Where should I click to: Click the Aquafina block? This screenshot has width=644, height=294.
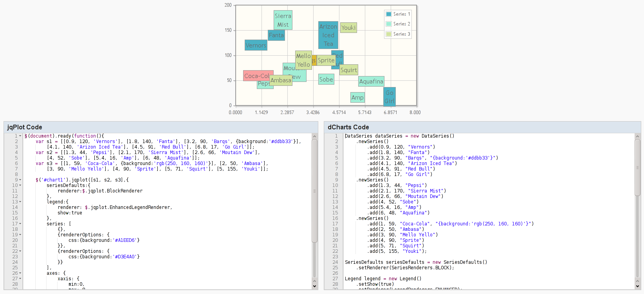pyautogui.click(x=372, y=81)
